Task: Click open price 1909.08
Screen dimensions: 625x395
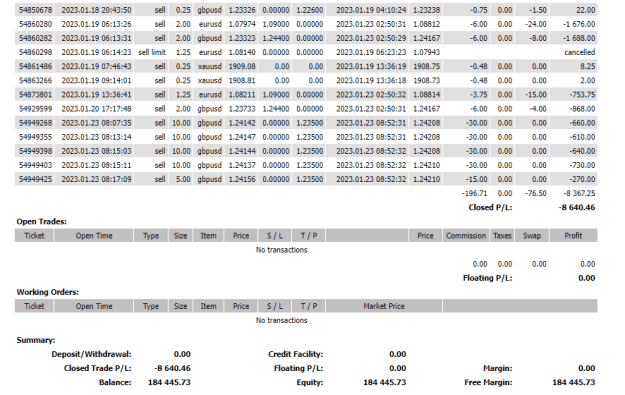Action: [242, 66]
